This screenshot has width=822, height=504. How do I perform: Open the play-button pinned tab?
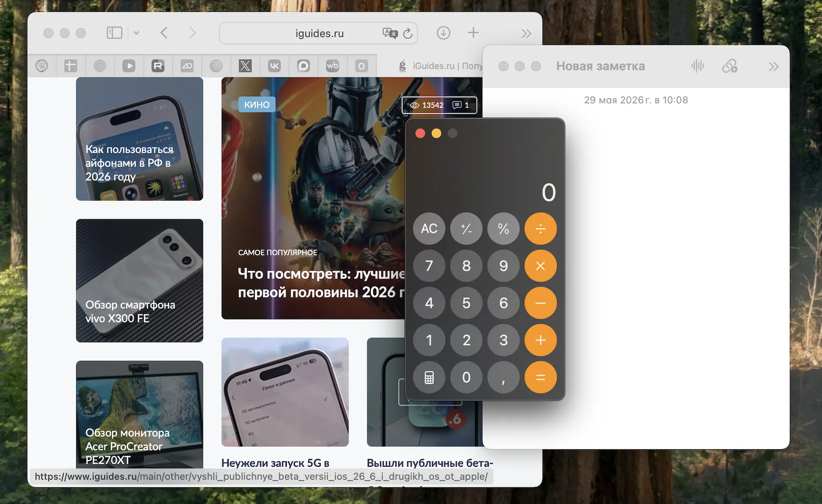click(x=129, y=66)
